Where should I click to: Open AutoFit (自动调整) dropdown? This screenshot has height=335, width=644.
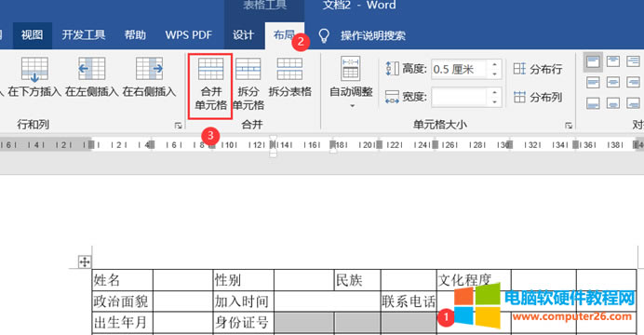tap(351, 82)
